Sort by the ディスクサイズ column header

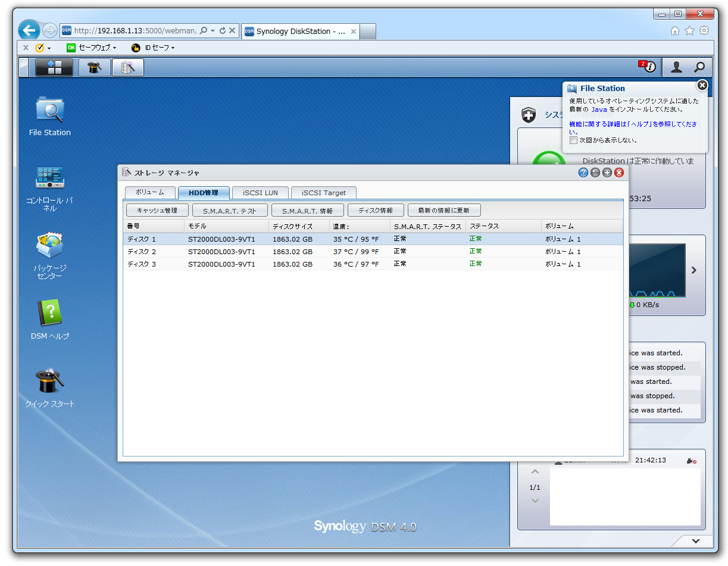coord(299,226)
